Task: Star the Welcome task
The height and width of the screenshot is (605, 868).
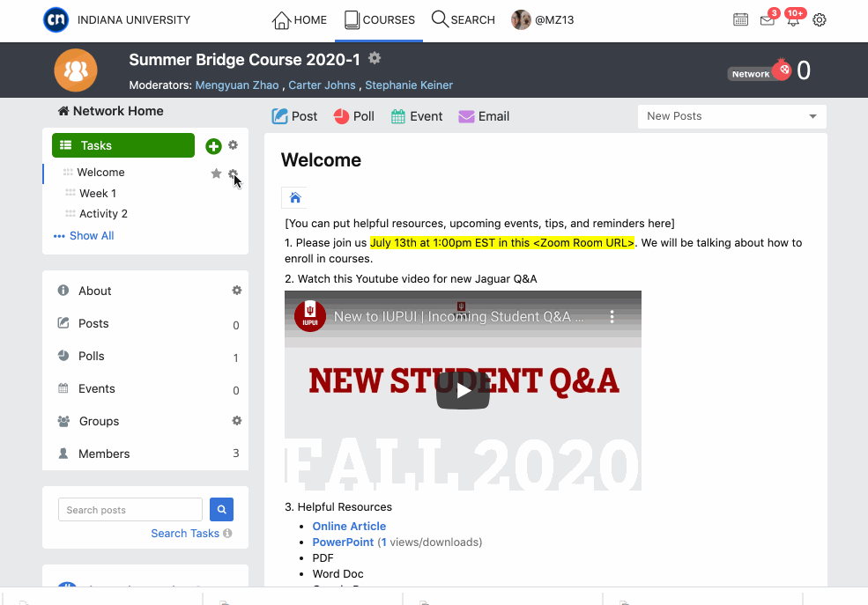Action: 216,173
